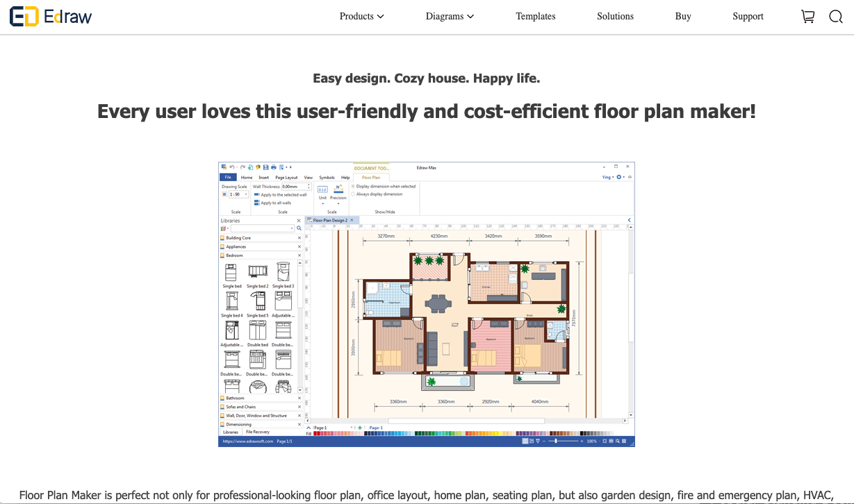The image size is (854, 504).
Task: Pick a red swatch from the Fill color bar
Action: (316, 432)
